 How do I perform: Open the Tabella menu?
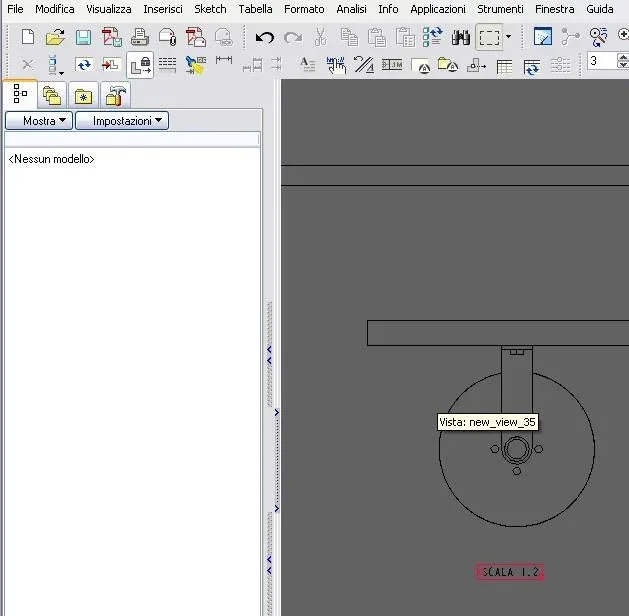point(255,9)
